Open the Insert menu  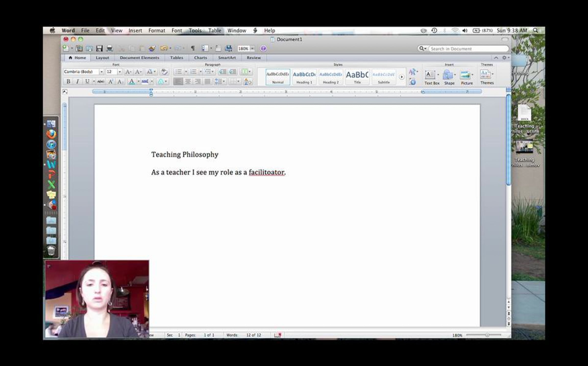(135, 30)
